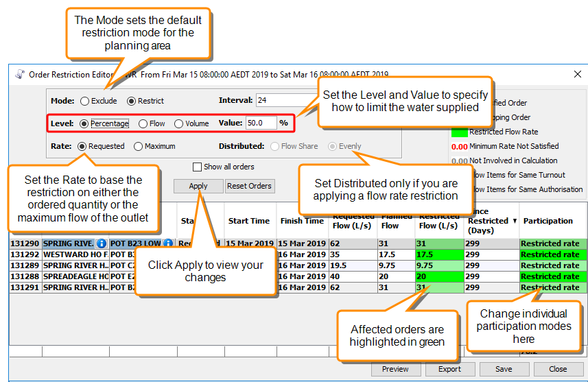Choose the Flow level radio button
This screenshot has width=588, height=382.
click(x=143, y=124)
